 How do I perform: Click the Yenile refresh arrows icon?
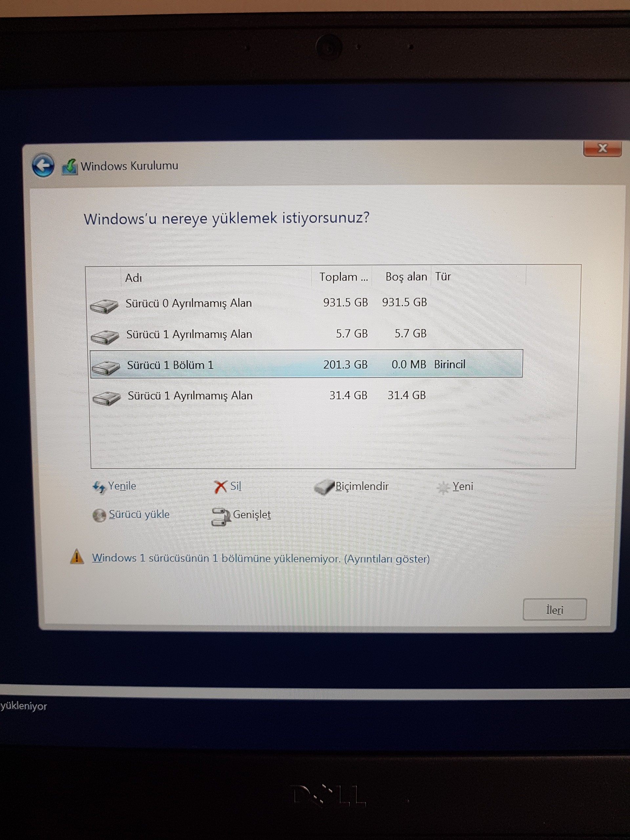pos(99,487)
